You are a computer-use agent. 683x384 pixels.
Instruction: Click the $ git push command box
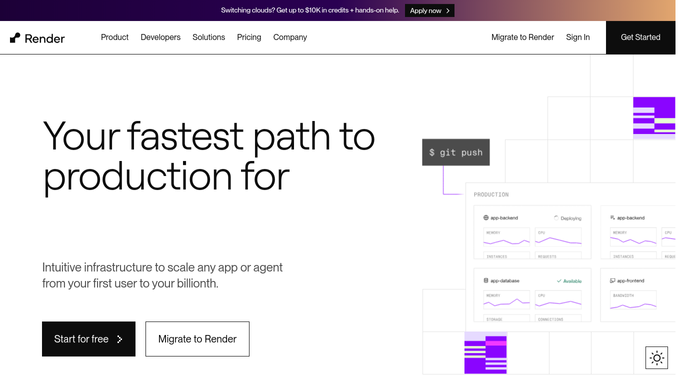point(456,152)
